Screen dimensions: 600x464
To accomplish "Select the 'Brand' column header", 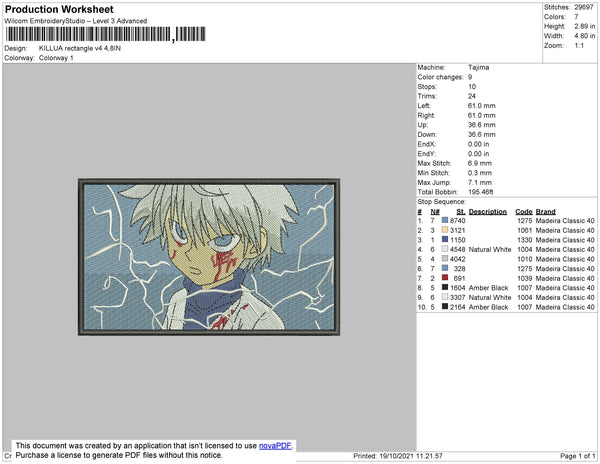I will pyautogui.click(x=546, y=212).
